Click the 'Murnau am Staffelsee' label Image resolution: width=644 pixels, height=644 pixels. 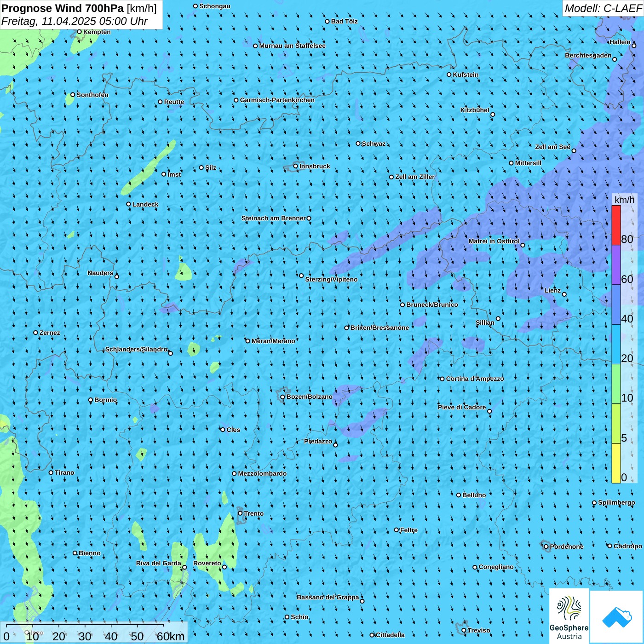[292, 46]
